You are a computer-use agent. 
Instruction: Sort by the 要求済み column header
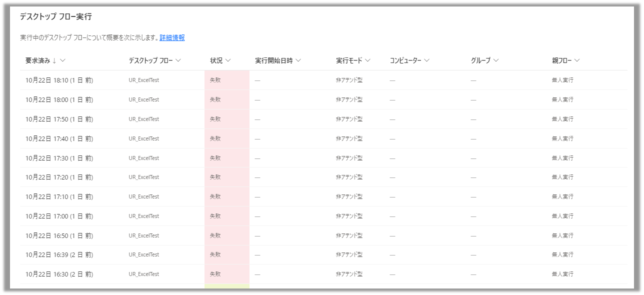[x=37, y=60]
